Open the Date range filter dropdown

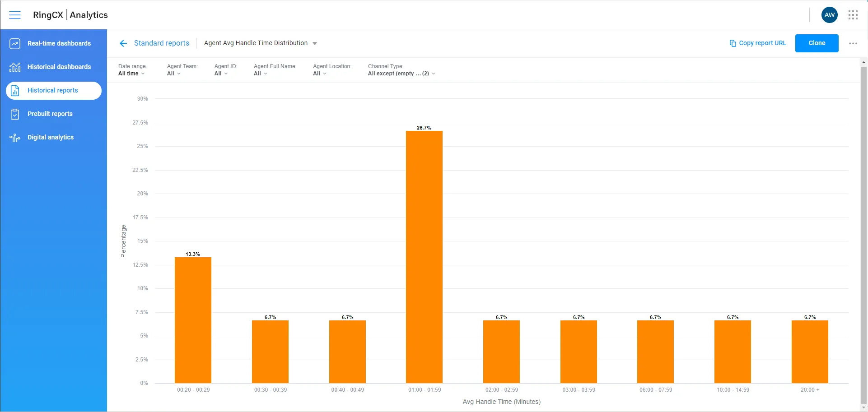pos(131,74)
